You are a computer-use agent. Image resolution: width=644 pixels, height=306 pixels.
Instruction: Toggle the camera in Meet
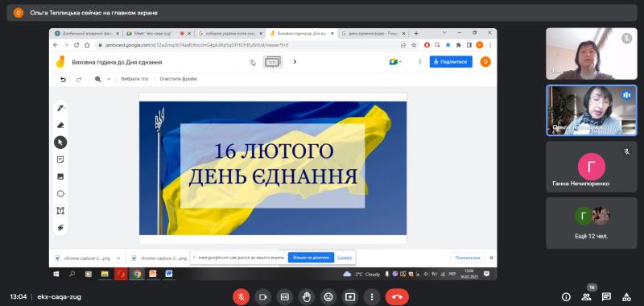pos(263,296)
